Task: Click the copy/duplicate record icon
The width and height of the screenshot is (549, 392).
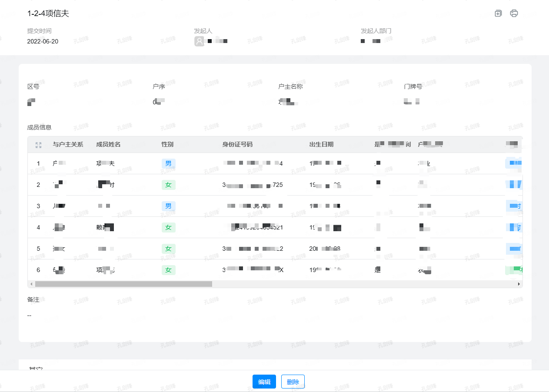Action: pos(498,13)
